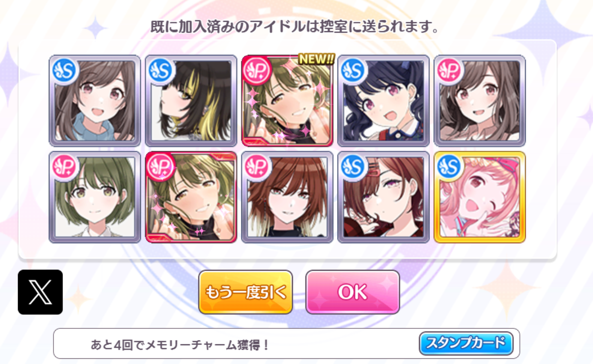Select the top-right brown-haired P idol card
Image resolution: width=593 pixels, height=364 pixels.
pyautogui.click(x=480, y=101)
